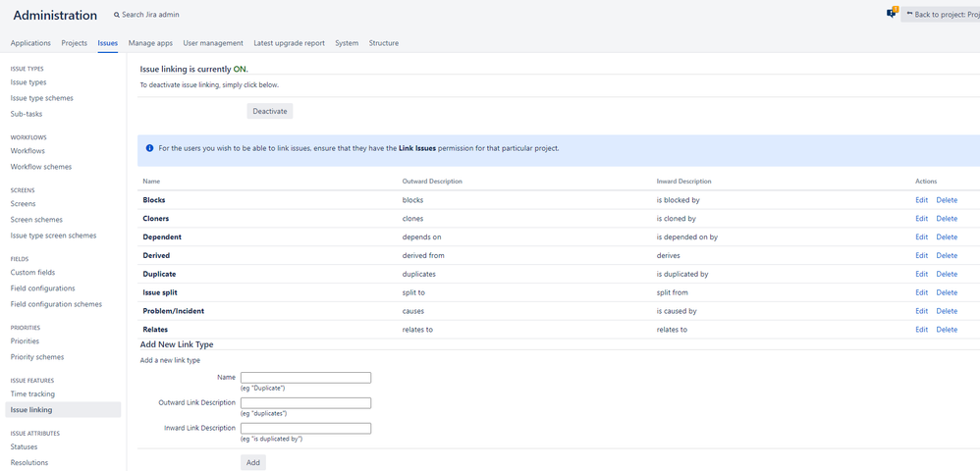This screenshot has height=471, width=980.
Task: Click Back to project button
Action: [x=940, y=15]
